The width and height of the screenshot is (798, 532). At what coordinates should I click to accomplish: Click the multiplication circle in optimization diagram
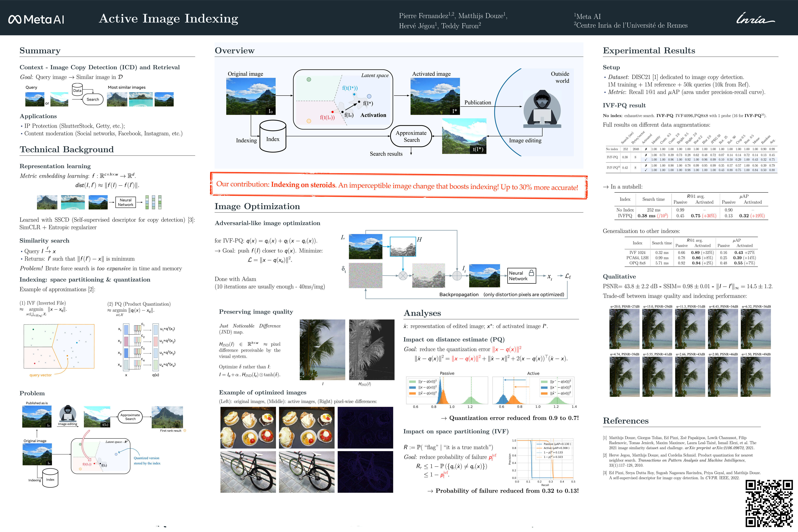click(x=403, y=276)
